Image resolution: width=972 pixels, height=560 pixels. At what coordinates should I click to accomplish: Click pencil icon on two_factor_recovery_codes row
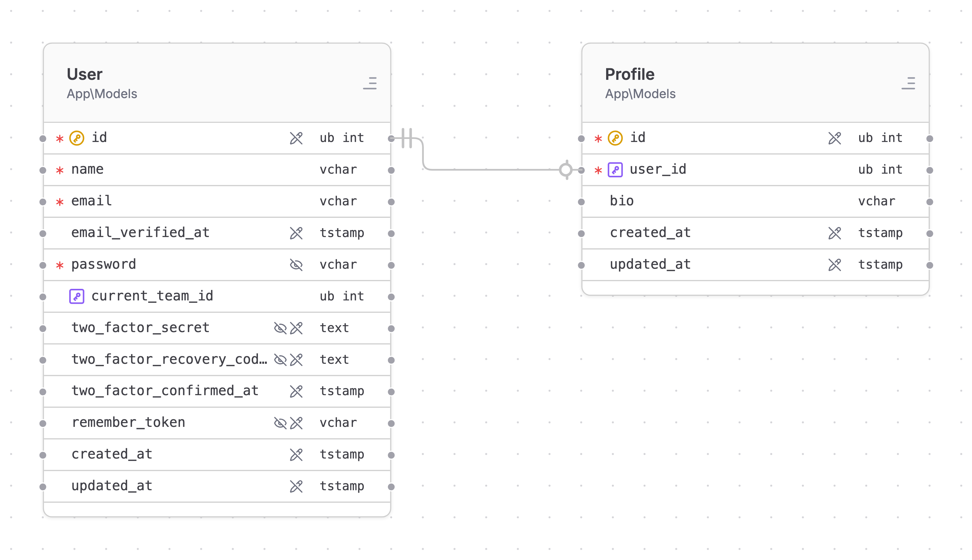click(296, 360)
